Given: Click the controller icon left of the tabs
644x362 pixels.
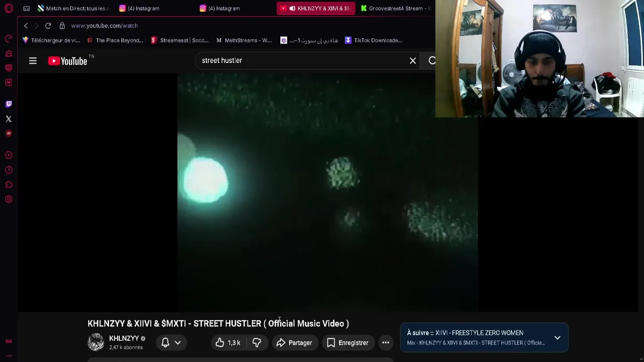Looking at the screenshot, I should coord(26,9).
